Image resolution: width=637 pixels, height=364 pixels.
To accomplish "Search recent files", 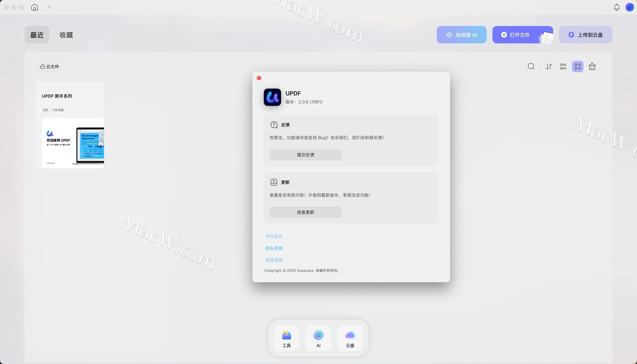I will tap(531, 67).
